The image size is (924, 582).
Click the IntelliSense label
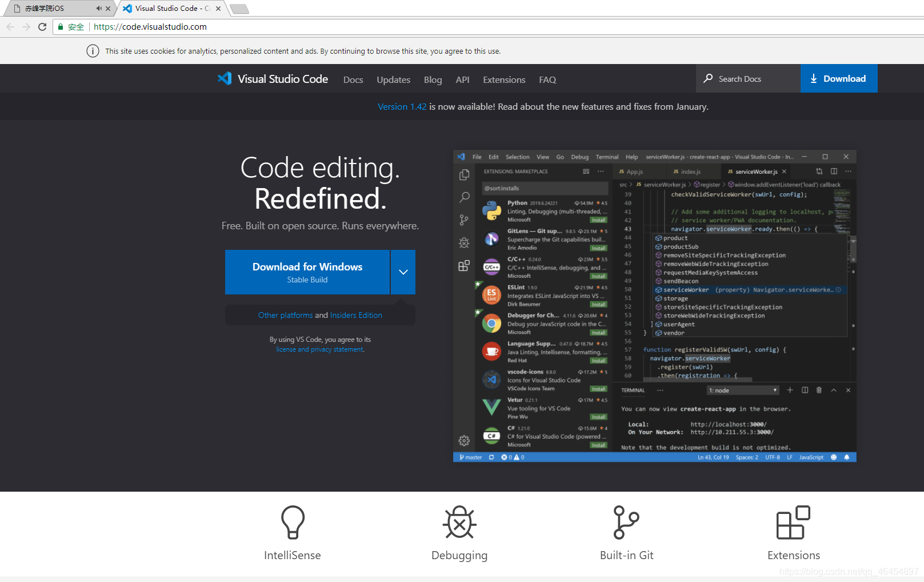point(293,555)
